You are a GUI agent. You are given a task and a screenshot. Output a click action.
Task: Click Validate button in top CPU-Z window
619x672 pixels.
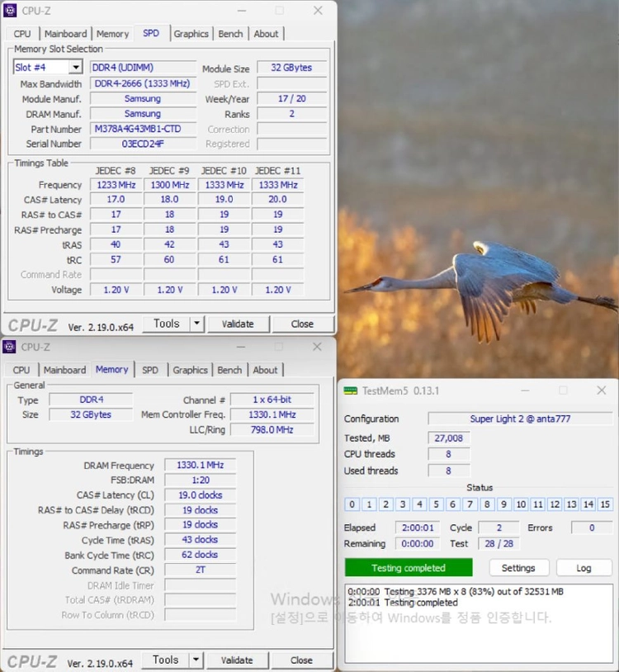tap(239, 324)
